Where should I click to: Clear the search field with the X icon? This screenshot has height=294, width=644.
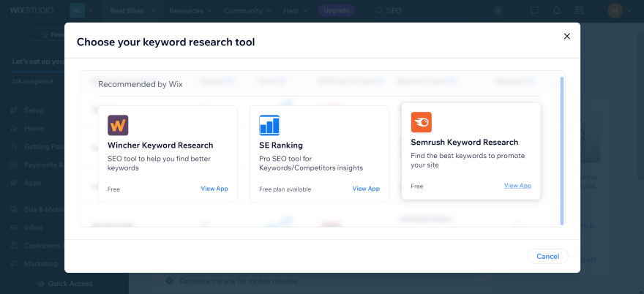click(498, 11)
